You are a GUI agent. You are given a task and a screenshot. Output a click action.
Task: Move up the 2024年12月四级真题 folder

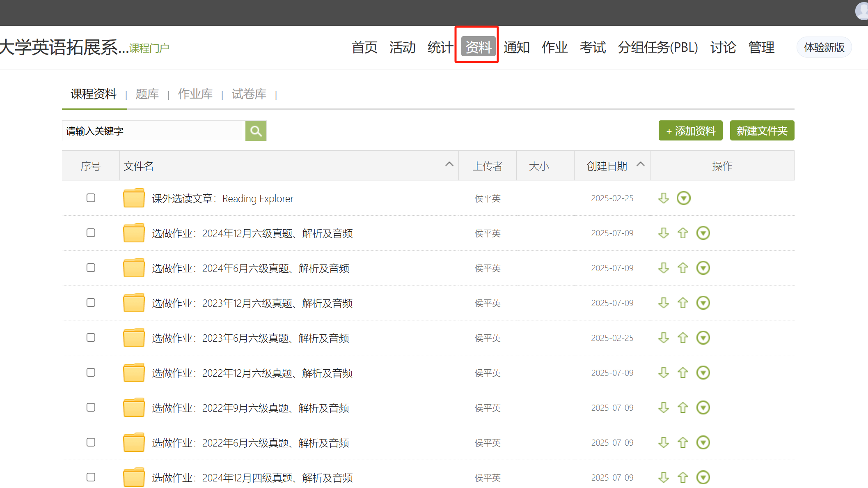[683, 478]
